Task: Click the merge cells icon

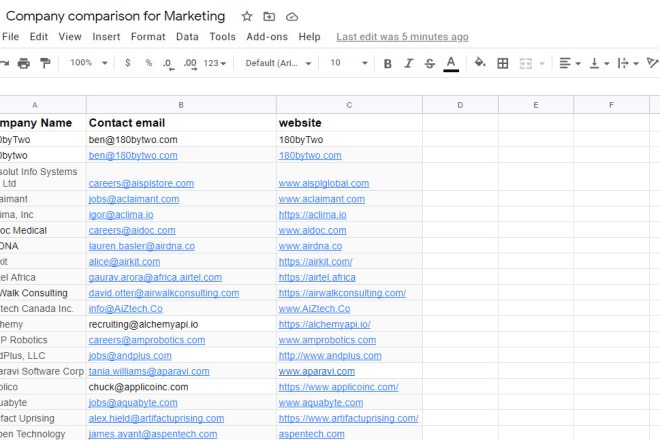Action: pos(526,64)
